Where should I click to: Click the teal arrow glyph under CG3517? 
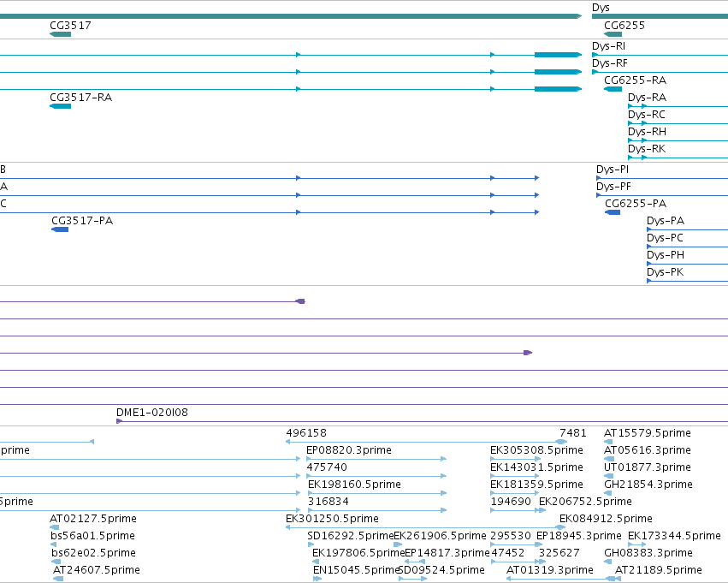tap(61, 34)
